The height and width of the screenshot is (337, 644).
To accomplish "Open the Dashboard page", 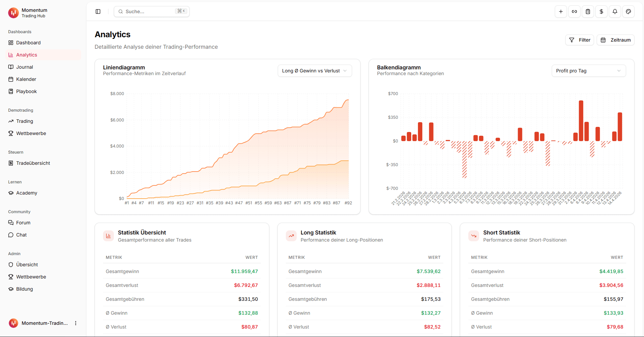I will 43,43.
